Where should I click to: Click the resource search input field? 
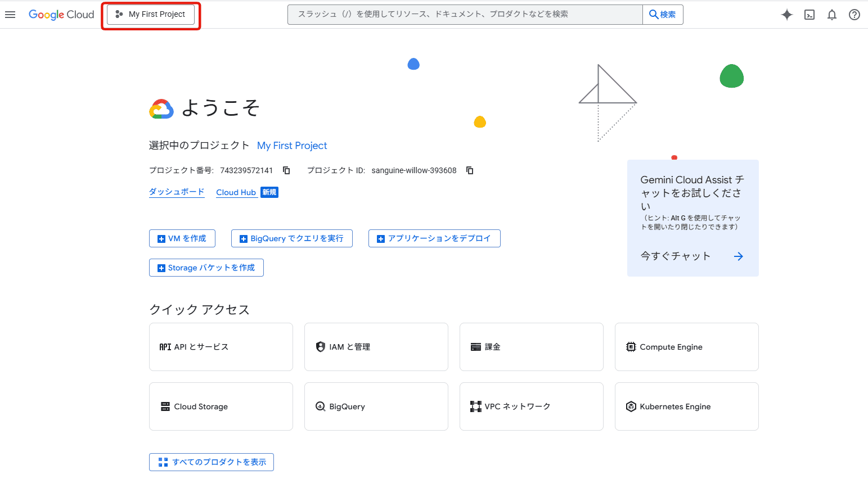[x=465, y=15]
